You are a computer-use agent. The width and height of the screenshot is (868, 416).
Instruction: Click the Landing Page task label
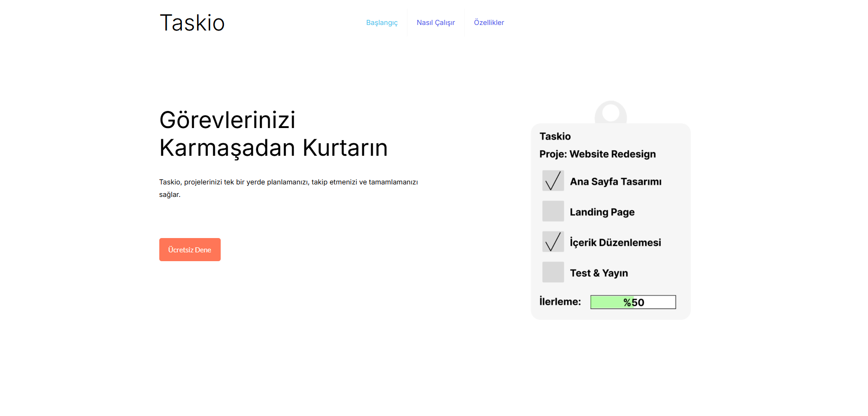(x=602, y=212)
